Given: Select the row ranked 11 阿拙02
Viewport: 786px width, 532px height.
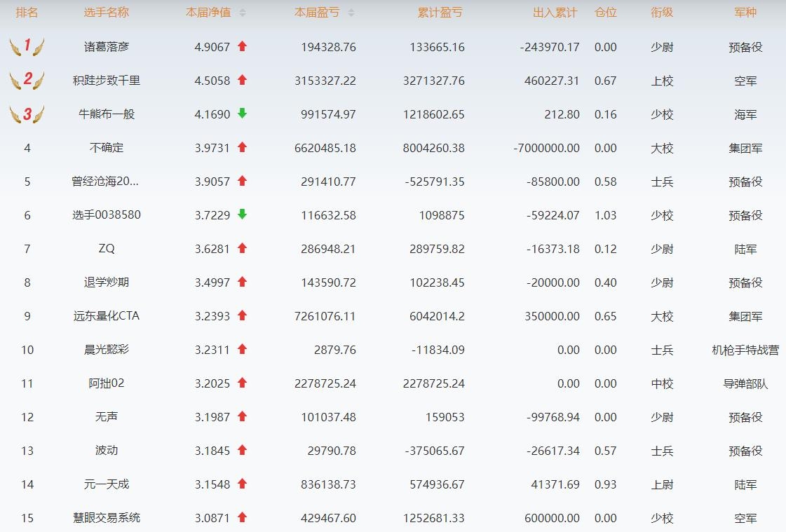Looking at the screenshot, I should [107, 383].
